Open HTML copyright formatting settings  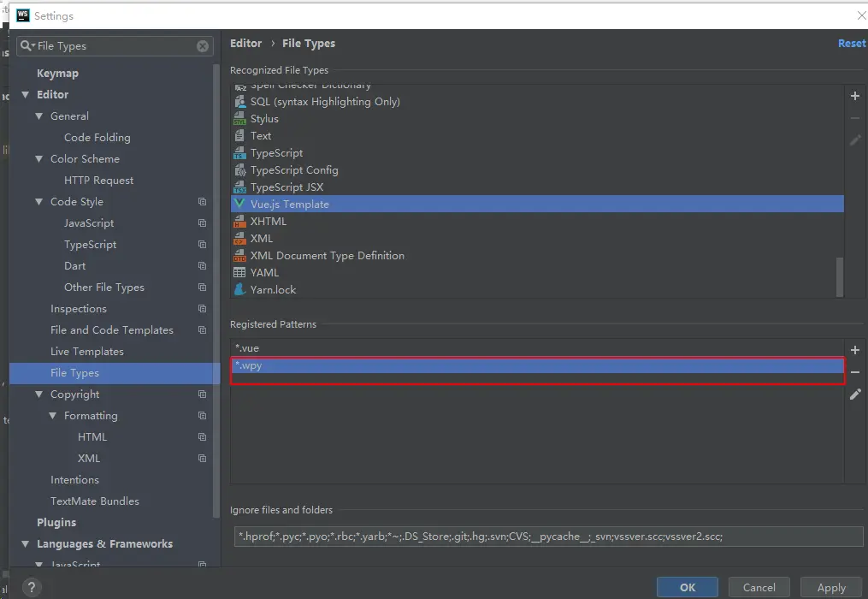coord(92,437)
